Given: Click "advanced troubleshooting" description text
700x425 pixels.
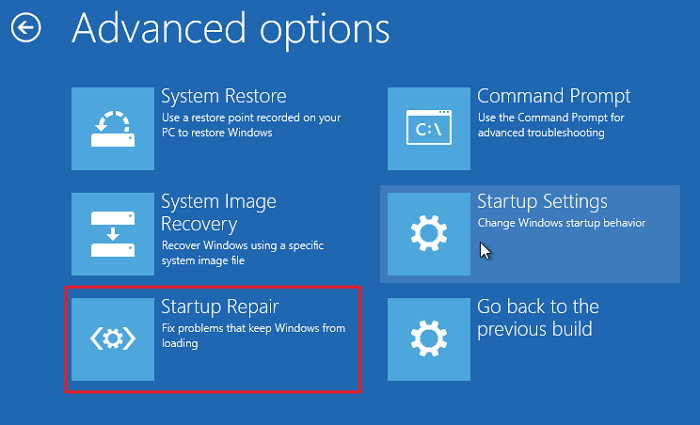Looking at the screenshot, I should coord(540,133).
